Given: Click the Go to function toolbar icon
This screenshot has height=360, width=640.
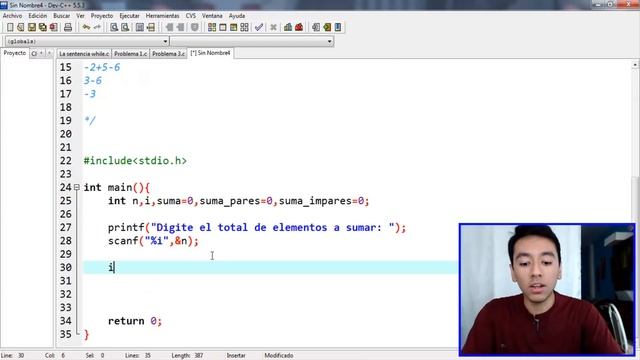Looking at the screenshot, I should coord(140,27).
